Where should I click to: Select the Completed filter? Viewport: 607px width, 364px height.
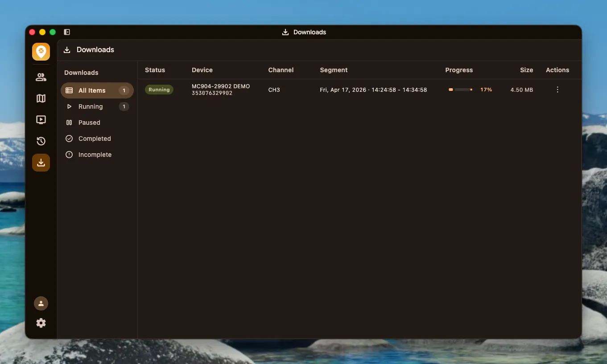click(97, 139)
